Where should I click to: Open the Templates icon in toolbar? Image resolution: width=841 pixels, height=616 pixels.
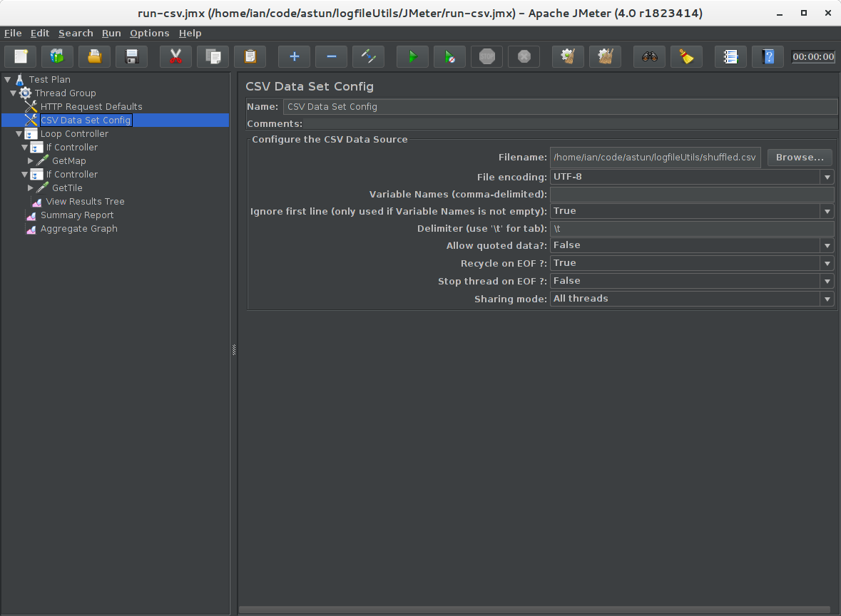tap(57, 56)
